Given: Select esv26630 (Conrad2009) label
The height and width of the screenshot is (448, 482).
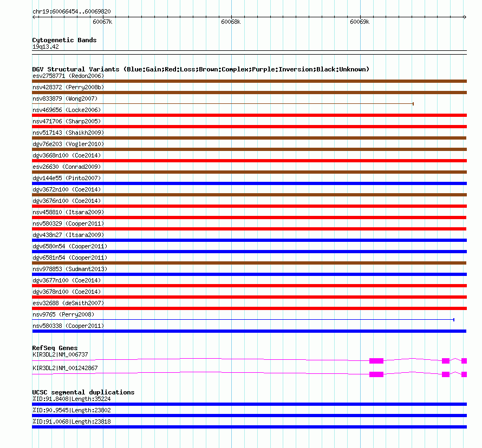Looking at the screenshot, I should pyautogui.click(x=67, y=167).
